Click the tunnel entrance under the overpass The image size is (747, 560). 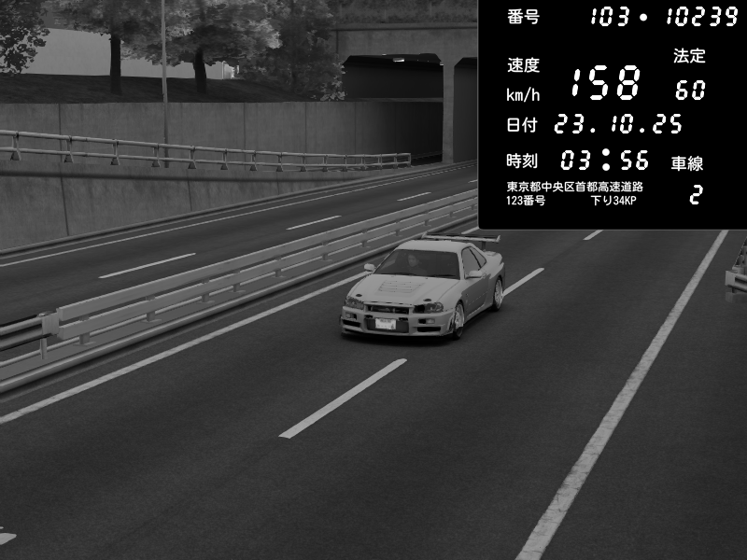click(x=392, y=103)
